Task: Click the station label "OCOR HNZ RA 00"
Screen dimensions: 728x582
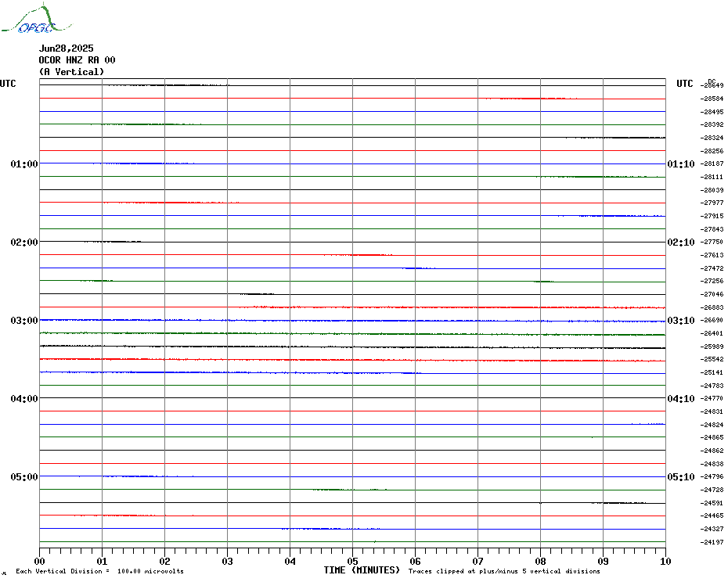Action: pos(77,60)
